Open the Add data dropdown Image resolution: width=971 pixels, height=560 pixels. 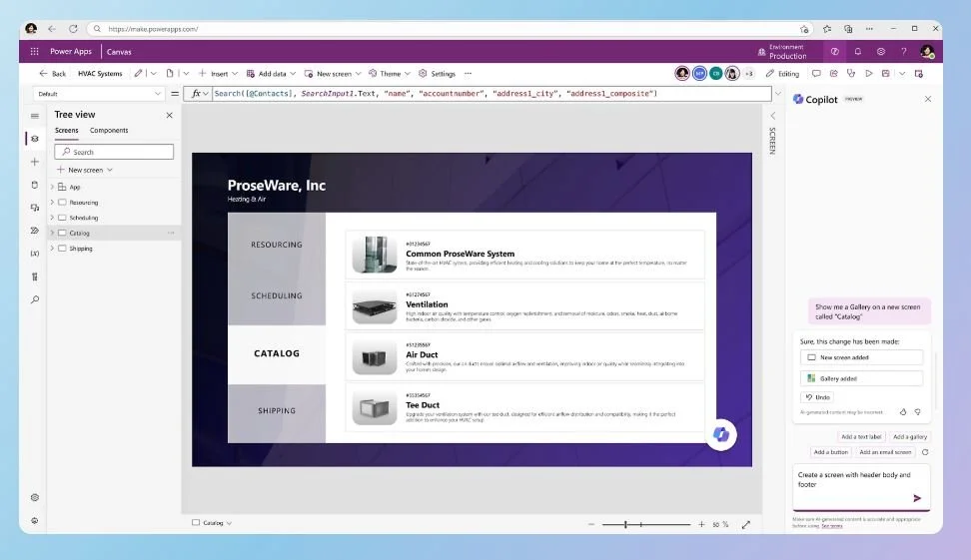tap(272, 74)
